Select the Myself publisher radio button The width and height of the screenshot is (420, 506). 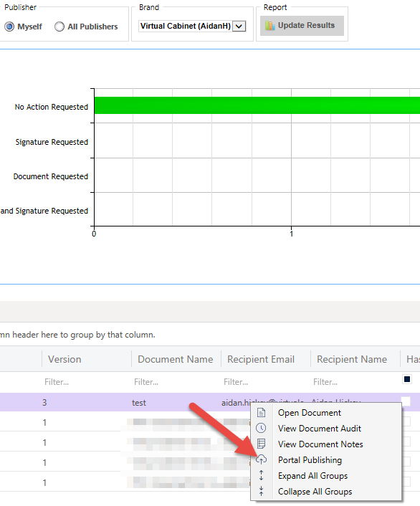coord(10,27)
